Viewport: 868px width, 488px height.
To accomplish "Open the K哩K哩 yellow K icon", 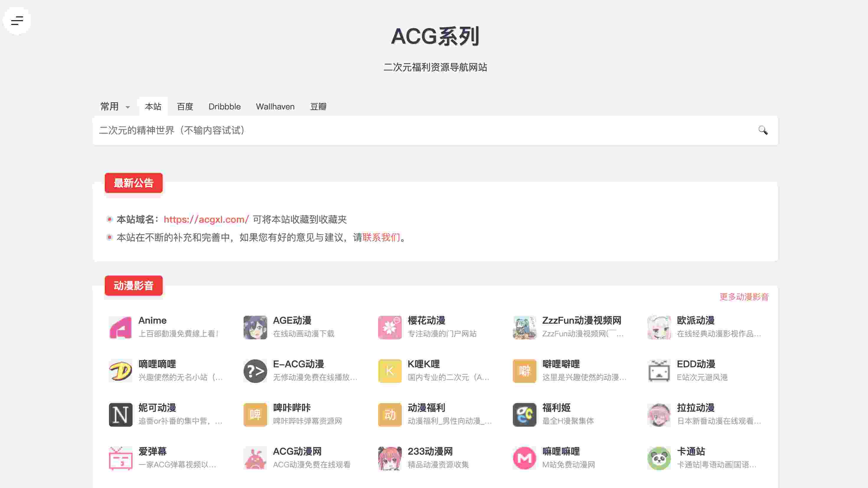I will click(390, 371).
